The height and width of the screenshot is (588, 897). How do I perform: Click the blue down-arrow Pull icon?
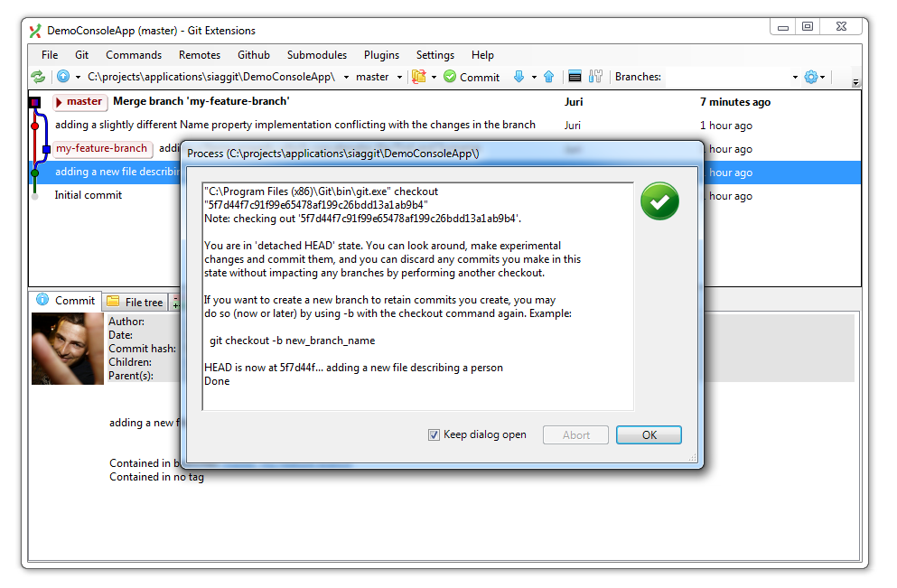tap(519, 77)
